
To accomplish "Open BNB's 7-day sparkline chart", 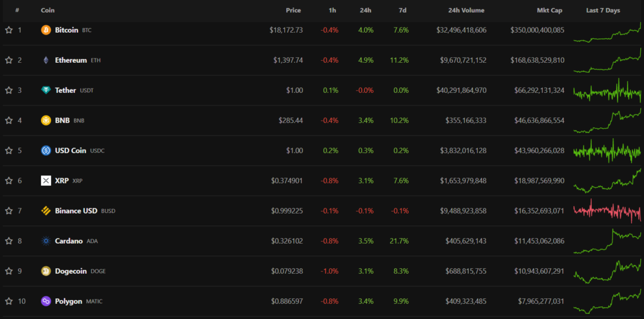I will 607,121.
